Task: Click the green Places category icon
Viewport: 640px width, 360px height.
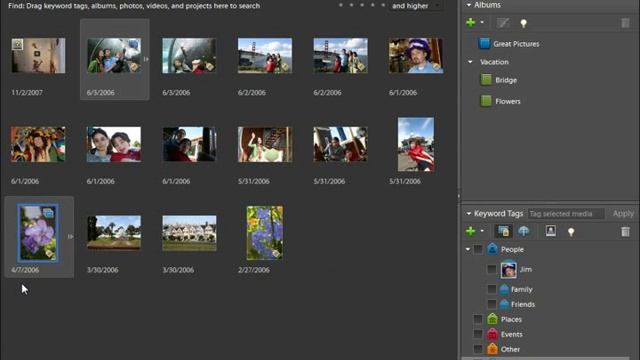Action: pos(492,319)
